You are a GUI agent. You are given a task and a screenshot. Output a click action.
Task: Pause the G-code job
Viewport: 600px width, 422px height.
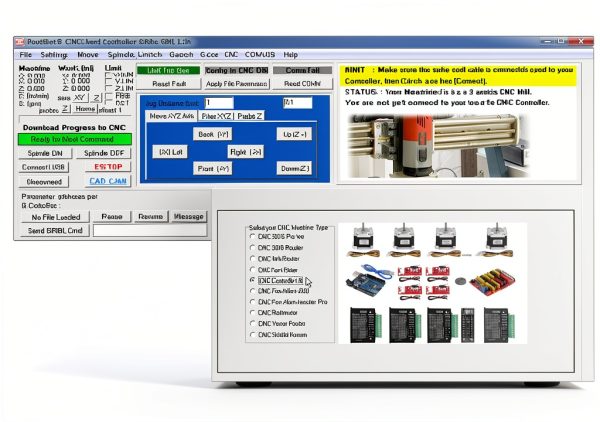pyautogui.click(x=112, y=217)
